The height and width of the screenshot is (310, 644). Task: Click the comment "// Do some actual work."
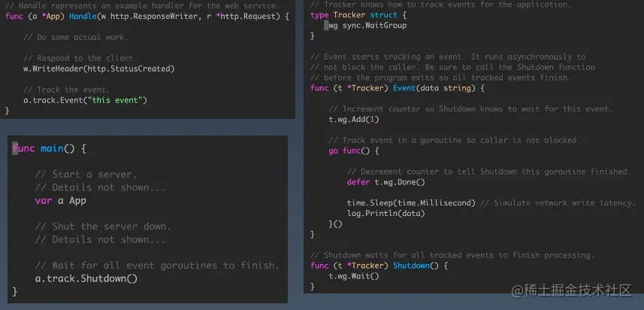[x=76, y=38]
